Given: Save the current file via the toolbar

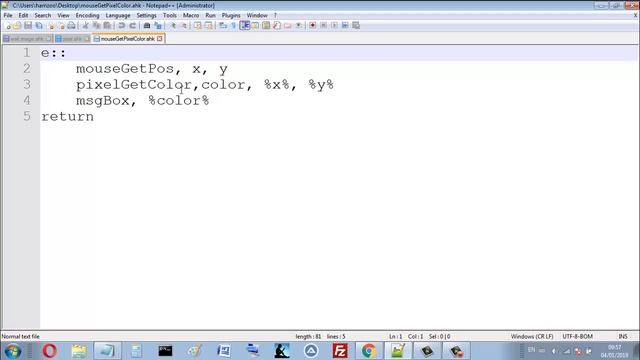Looking at the screenshot, I should [28, 25].
